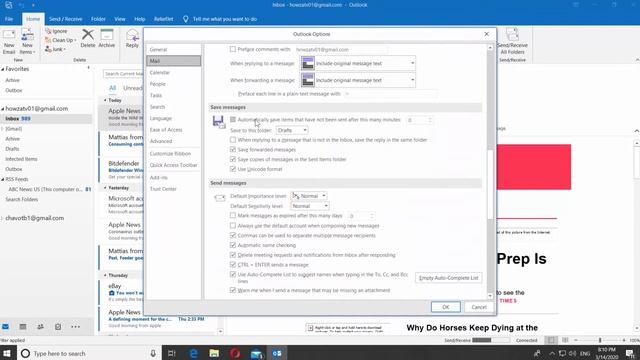Click the Reply ribbon icon
640x360 pixels.
pyautogui.click(x=132, y=35)
